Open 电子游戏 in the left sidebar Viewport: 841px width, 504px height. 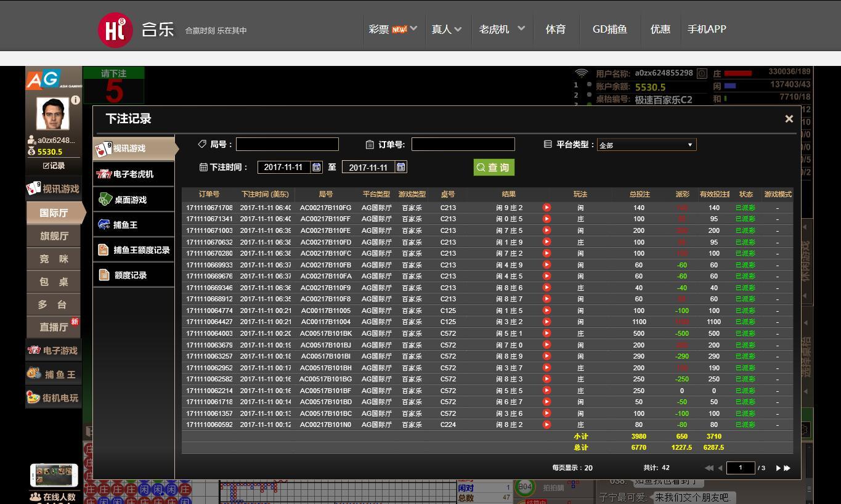click(x=54, y=351)
